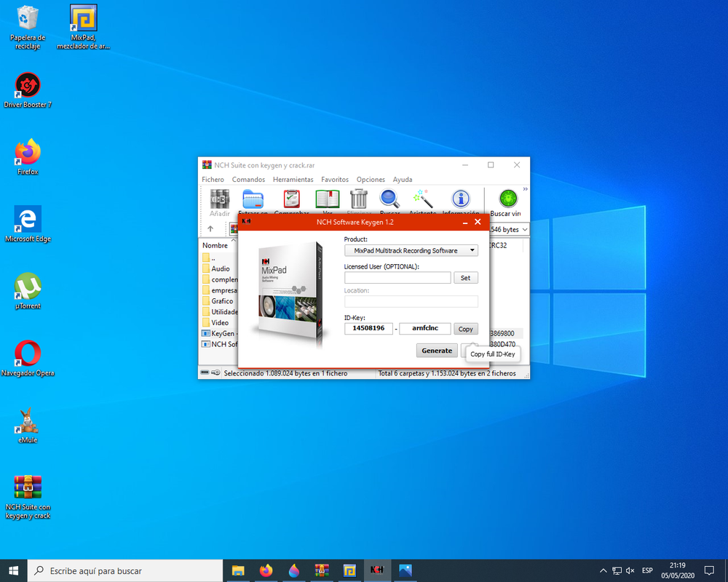728x582 pixels.
Task: Open the Papelera de reciclaje desktop icon
Action: [28, 27]
